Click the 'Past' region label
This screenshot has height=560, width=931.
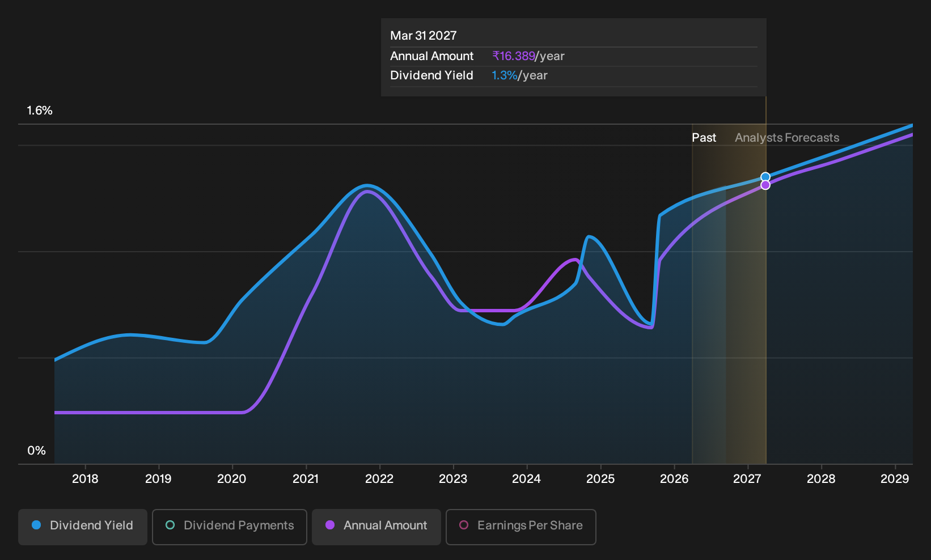click(x=704, y=138)
